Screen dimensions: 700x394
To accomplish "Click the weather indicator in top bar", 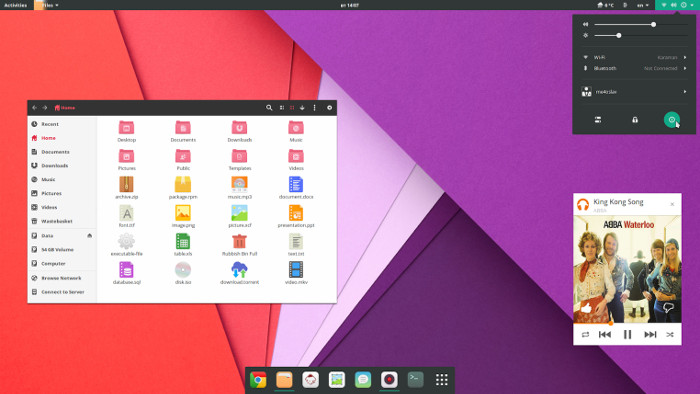I will tap(605, 5).
